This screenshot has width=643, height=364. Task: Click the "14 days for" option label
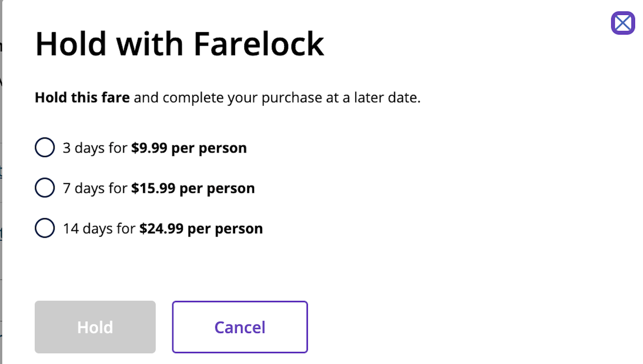(x=99, y=229)
